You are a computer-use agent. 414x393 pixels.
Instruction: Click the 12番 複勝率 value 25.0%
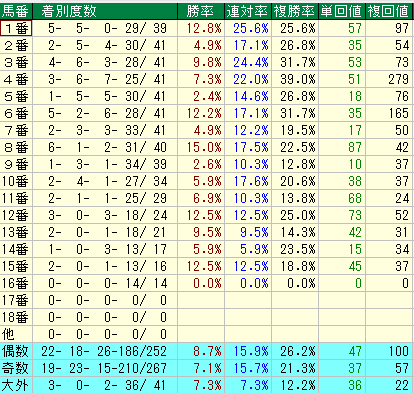298,215
